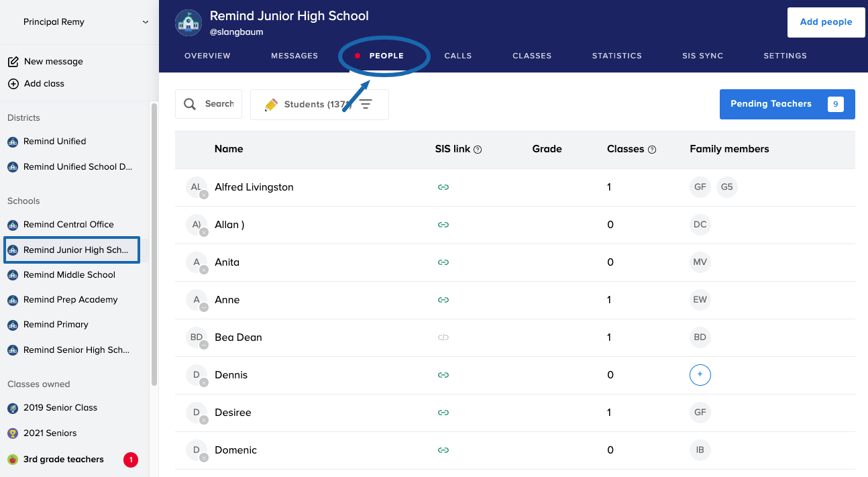Click the SIS link icon for Alfred Livingston
This screenshot has height=477, width=868.
click(x=443, y=187)
